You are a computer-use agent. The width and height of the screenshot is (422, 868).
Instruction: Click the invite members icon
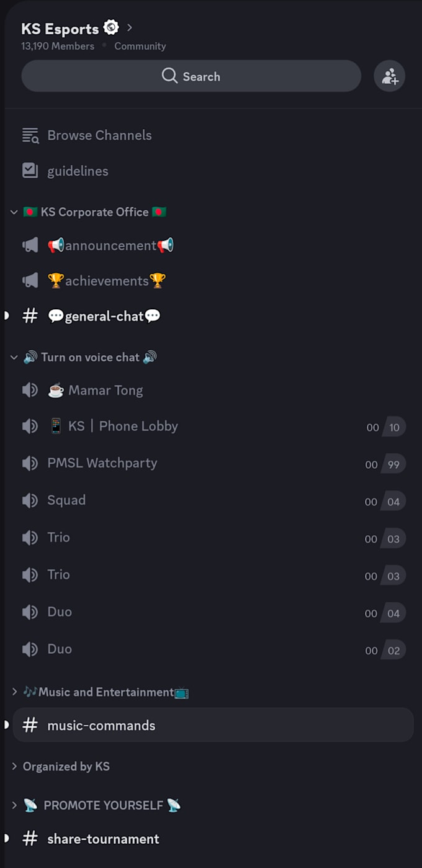390,76
